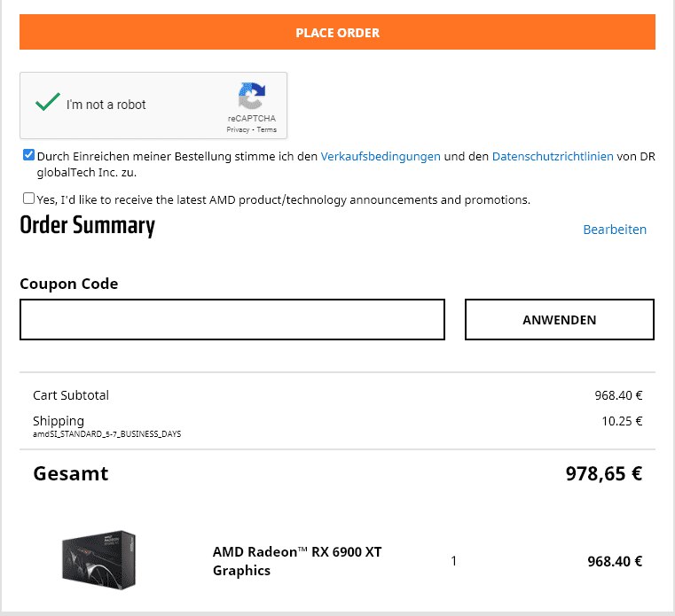
Task: Open the reCAPTCHA Terms link
Action: (x=267, y=129)
